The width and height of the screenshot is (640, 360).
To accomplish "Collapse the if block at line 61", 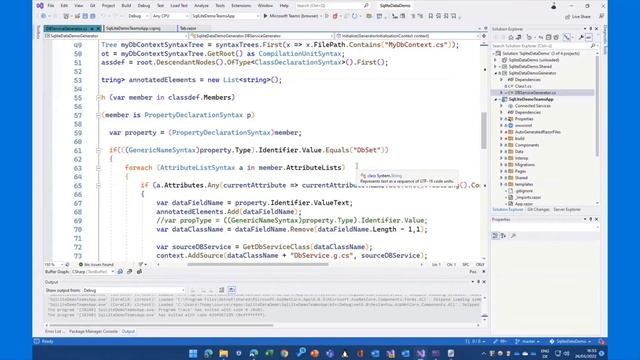I will click(x=98, y=150).
